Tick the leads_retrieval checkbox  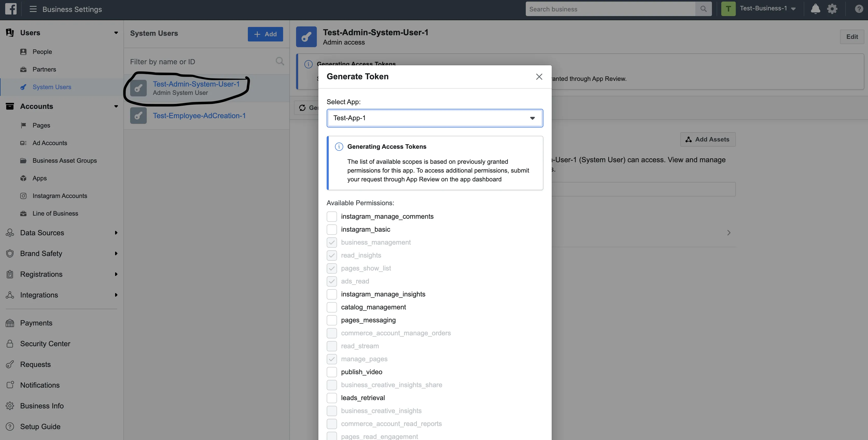(332, 398)
